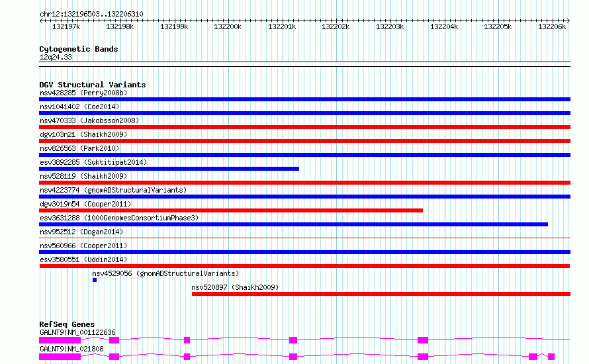Click the red bar under dgv3019n54
This screenshot has height=364, width=589.
click(x=231, y=210)
